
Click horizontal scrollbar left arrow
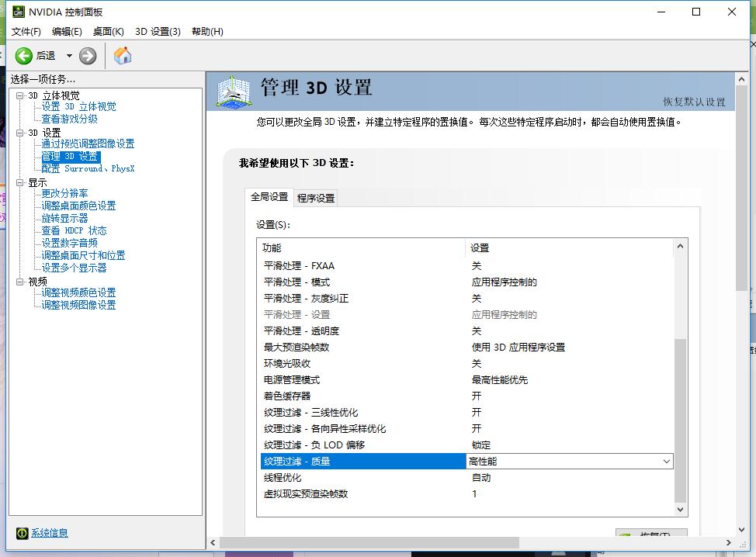coord(213,542)
